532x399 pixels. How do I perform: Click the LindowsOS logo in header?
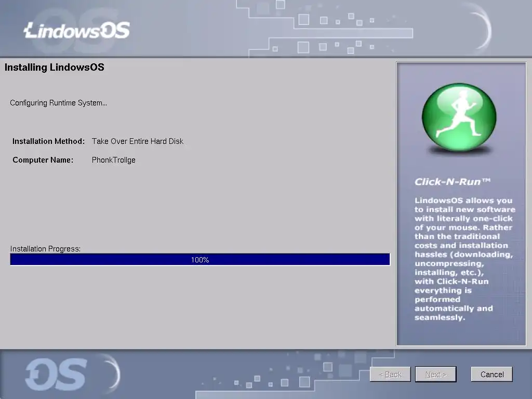click(77, 31)
